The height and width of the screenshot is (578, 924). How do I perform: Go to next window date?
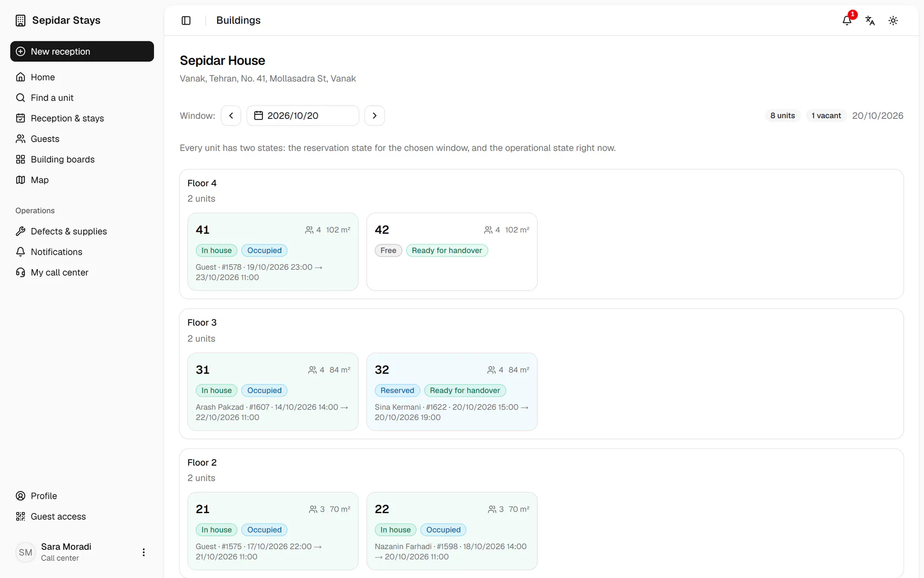pyautogui.click(x=375, y=116)
